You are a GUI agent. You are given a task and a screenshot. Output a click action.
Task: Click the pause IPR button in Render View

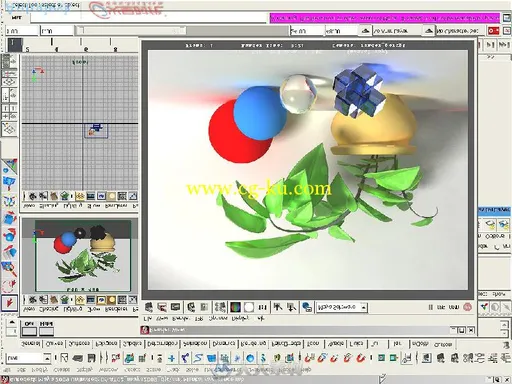pos(431,307)
